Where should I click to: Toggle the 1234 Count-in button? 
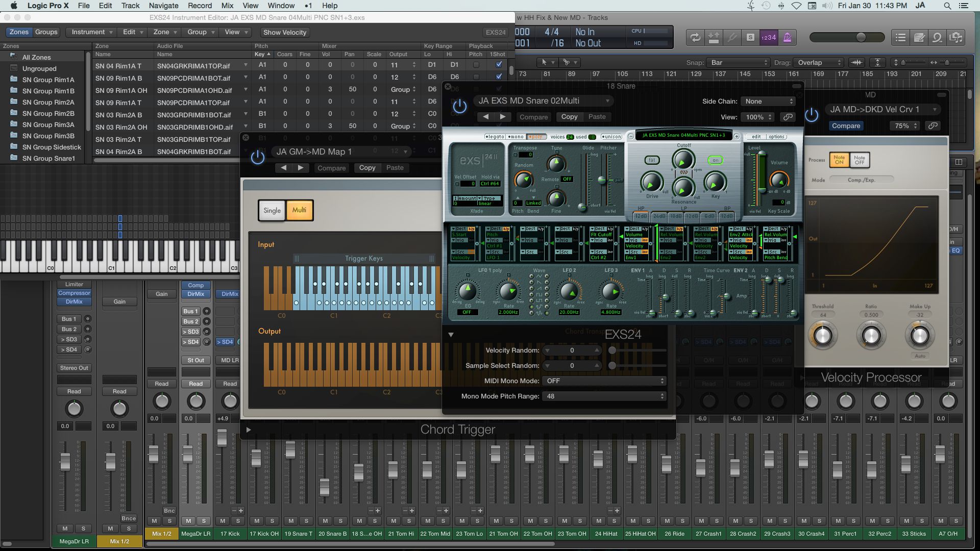[769, 37]
